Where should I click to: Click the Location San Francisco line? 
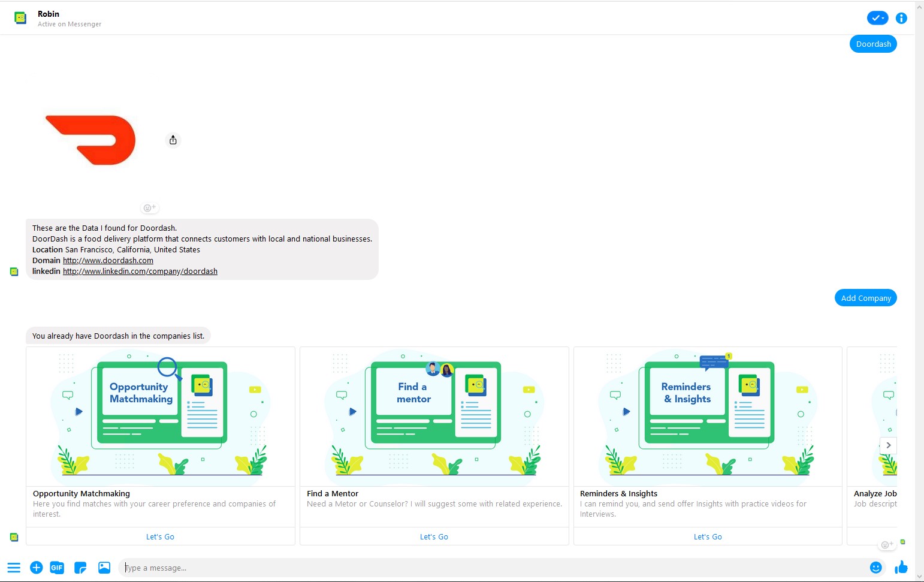(x=116, y=250)
